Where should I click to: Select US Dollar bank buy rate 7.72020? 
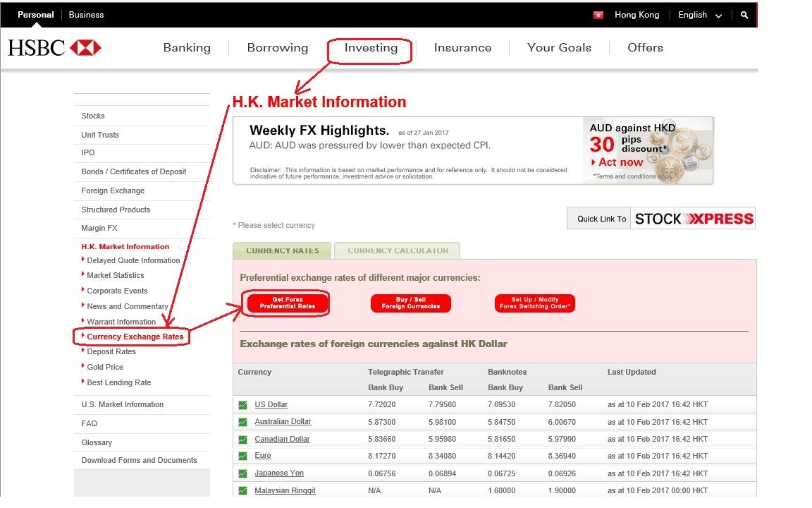point(381,405)
